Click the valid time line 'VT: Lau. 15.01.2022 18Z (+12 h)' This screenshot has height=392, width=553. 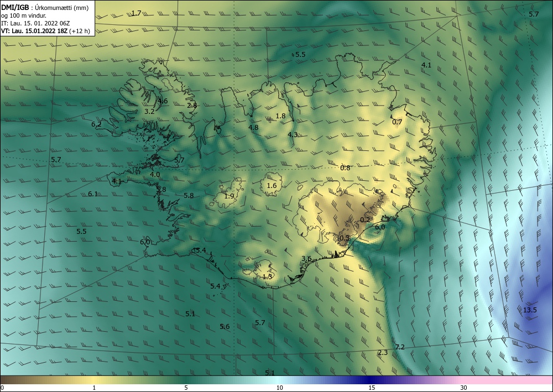pos(45,31)
